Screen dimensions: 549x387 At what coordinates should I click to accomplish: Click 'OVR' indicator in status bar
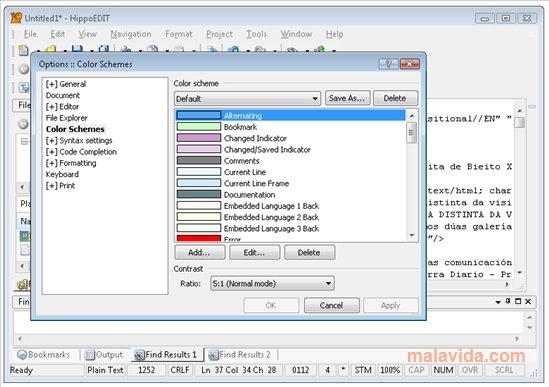coord(470,370)
